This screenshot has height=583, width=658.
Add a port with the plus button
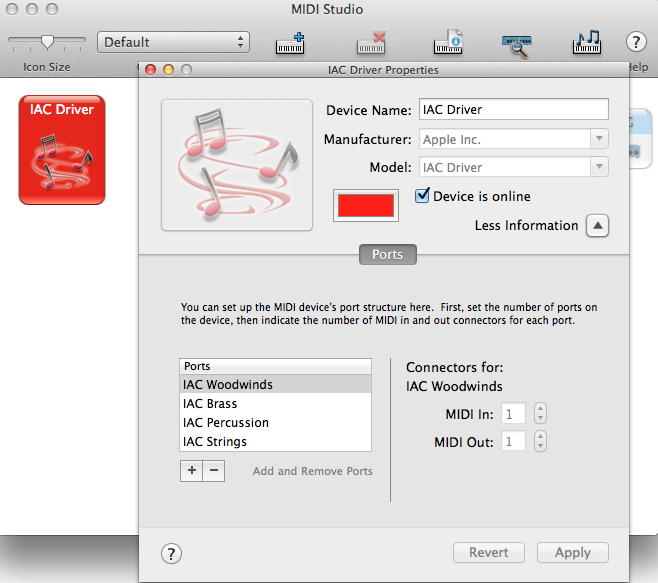pyautogui.click(x=191, y=471)
